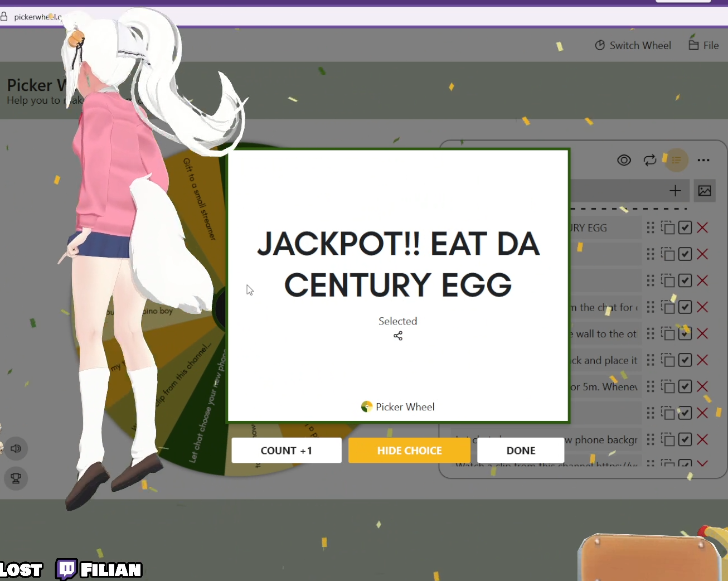This screenshot has height=581, width=728.
Task: Click the Picker Wheel logo in the dialog
Action: tap(398, 406)
